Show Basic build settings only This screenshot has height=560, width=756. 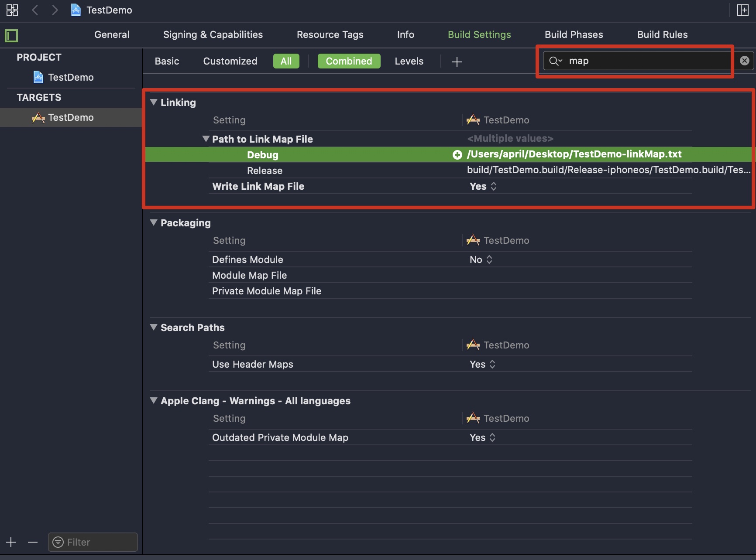[167, 61]
